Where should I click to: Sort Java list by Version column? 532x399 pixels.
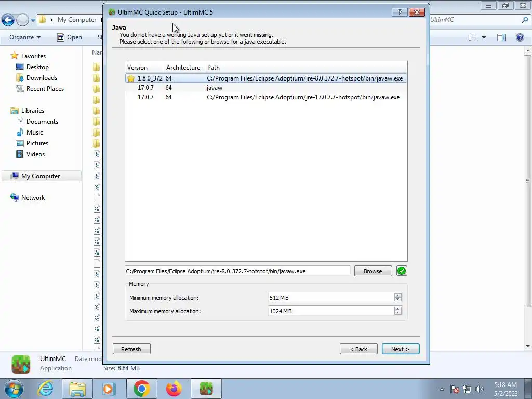coord(144,68)
